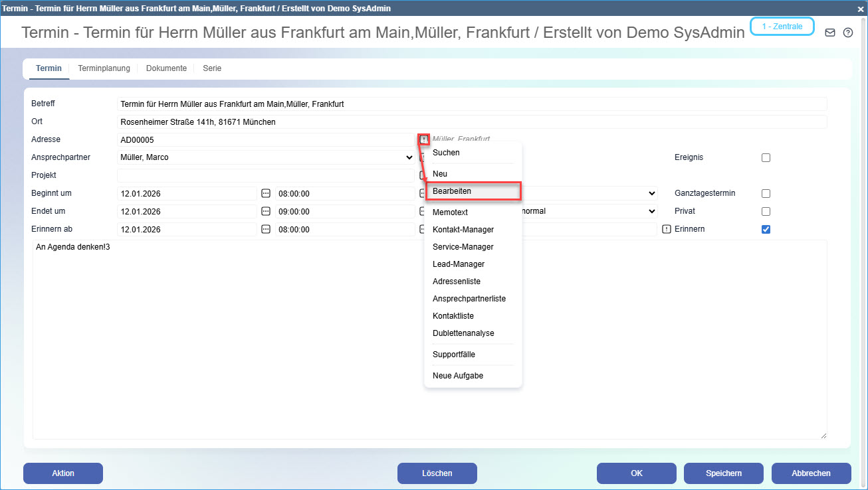Open help via the question mark icon
868x490 pixels.
click(x=847, y=32)
